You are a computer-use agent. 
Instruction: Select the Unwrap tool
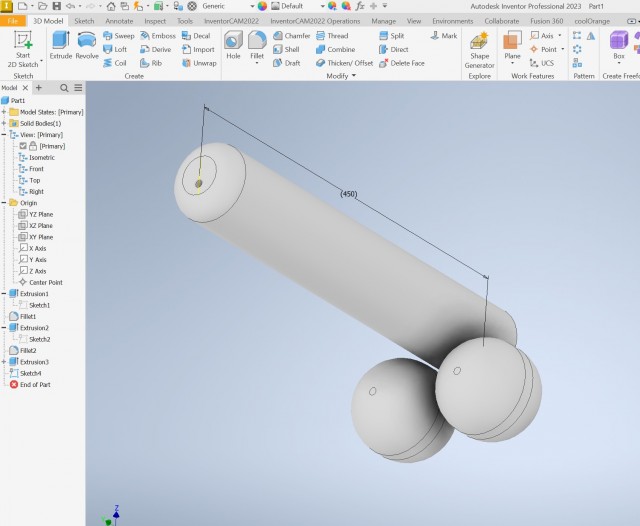click(x=199, y=63)
